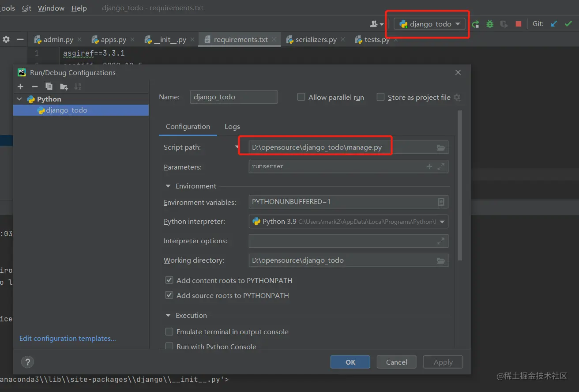Select django_todo in configuration tree
The width and height of the screenshot is (579, 392).
(x=81, y=110)
